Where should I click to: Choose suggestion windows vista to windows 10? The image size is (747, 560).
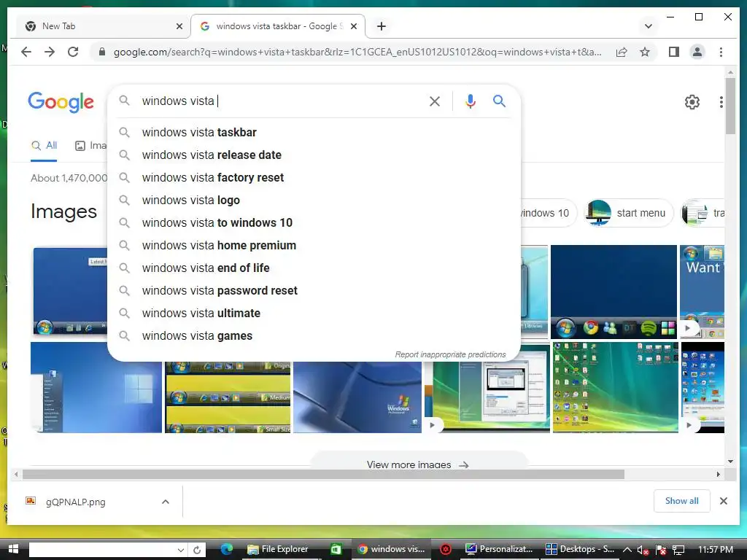click(314, 223)
